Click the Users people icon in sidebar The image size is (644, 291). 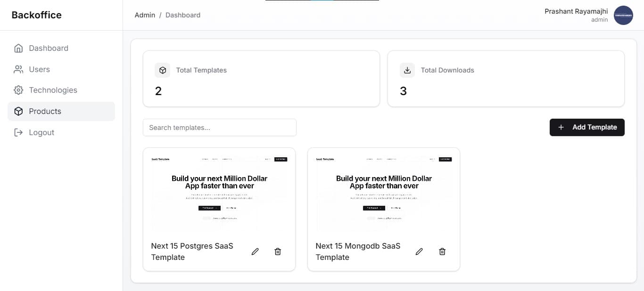[x=18, y=69]
